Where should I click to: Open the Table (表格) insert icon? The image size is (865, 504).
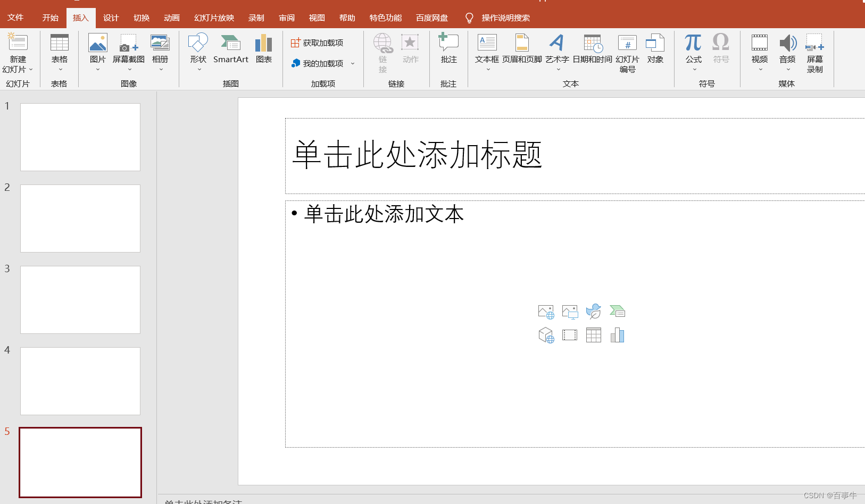tap(60, 43)
